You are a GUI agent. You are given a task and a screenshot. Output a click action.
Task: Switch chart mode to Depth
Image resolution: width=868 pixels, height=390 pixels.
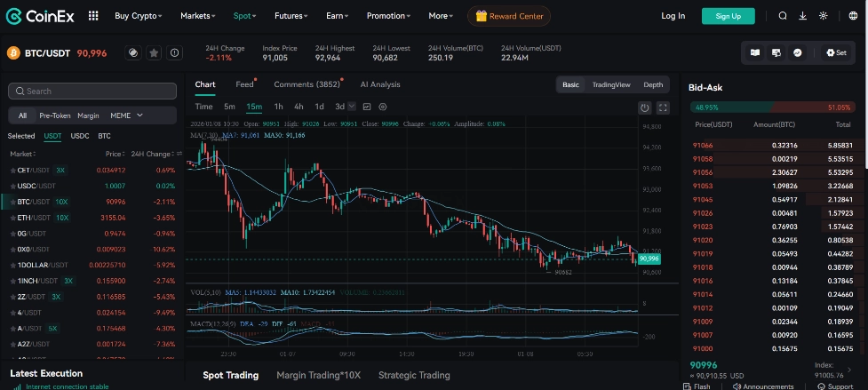coord(653,84)
